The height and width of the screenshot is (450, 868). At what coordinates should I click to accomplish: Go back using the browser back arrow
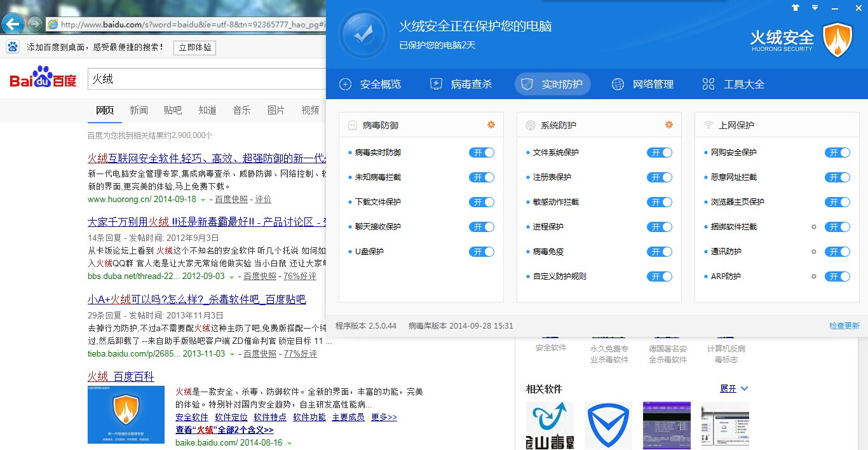coord(13,24)
